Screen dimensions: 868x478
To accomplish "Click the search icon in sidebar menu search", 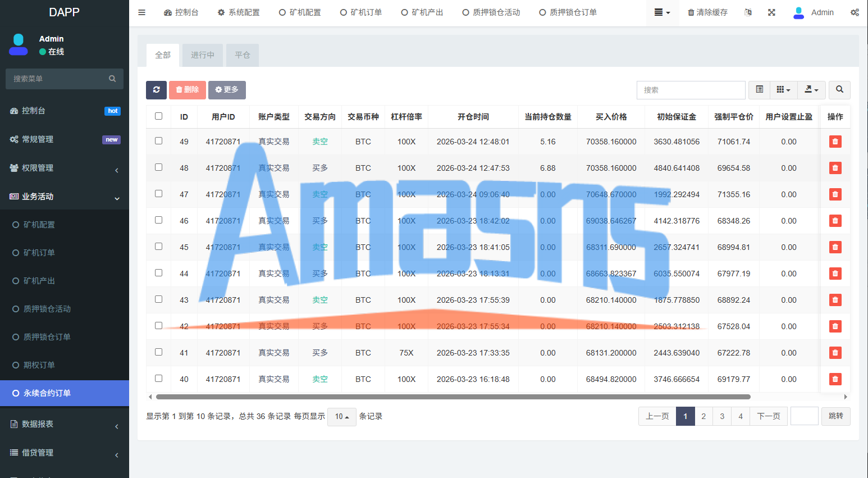I will click(x=112, y=79).
